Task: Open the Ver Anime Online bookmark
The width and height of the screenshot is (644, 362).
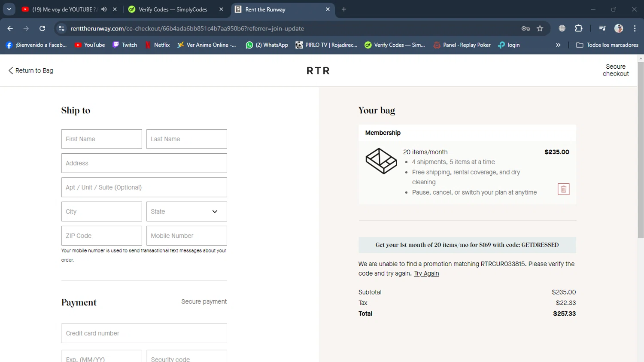Action: (207, 45)
